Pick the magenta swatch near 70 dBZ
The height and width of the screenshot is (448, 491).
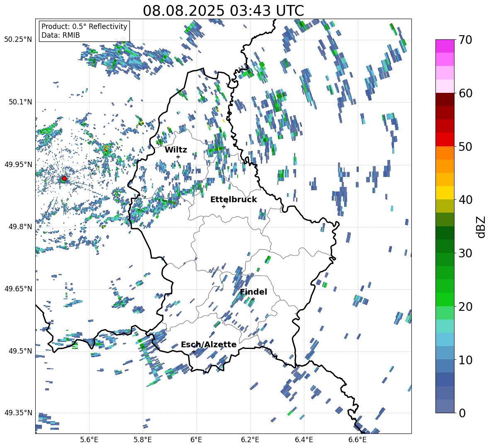tap(445, 46)
